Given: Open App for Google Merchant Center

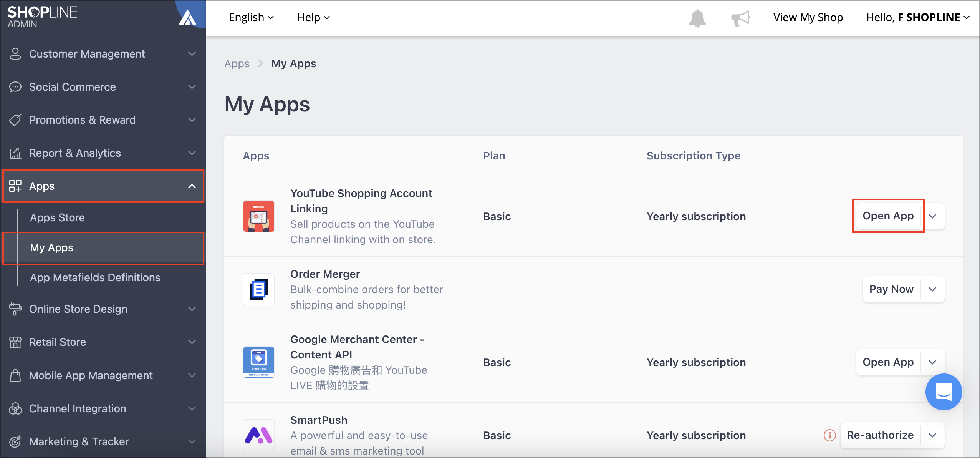Looking at the screenshot, I should click(x=888, y=362).
